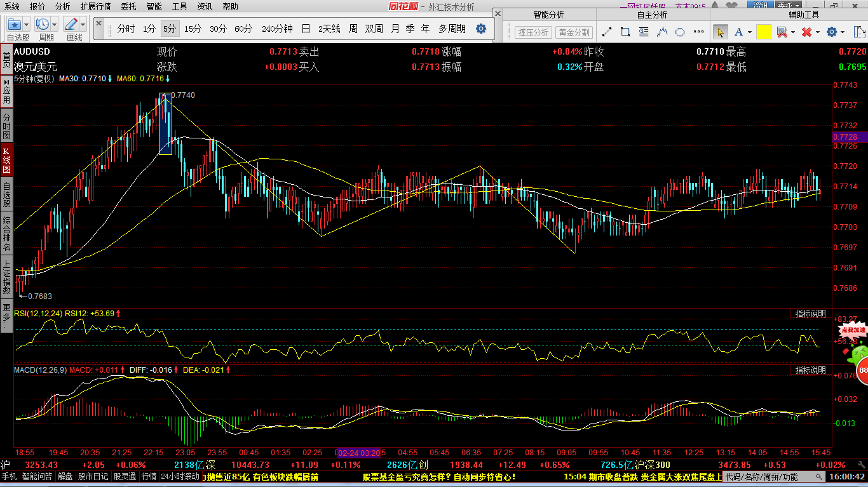Expand the 周期 dropdown arrow
Image resolution: width=868 pixels, height=487 pixels.
coord(55,24)
